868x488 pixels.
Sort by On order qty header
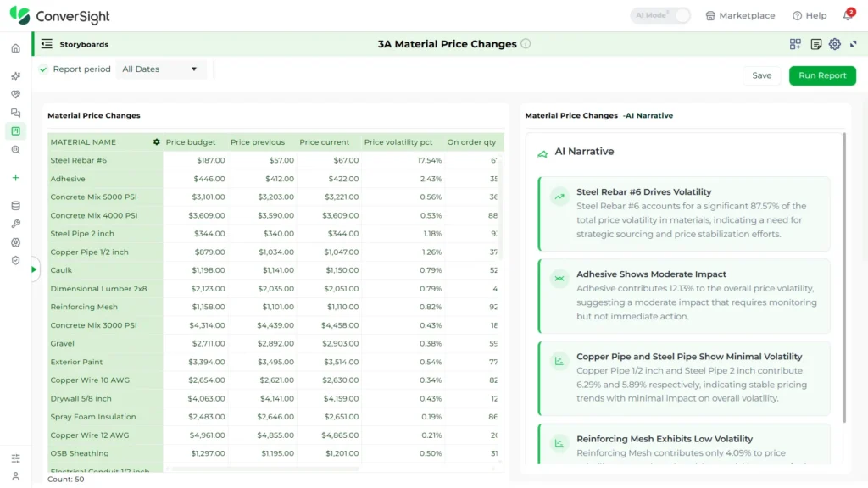coord(471,142)
